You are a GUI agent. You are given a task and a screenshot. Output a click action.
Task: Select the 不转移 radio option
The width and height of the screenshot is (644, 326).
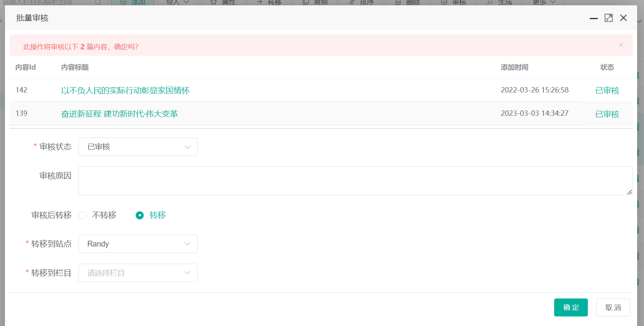83,216
